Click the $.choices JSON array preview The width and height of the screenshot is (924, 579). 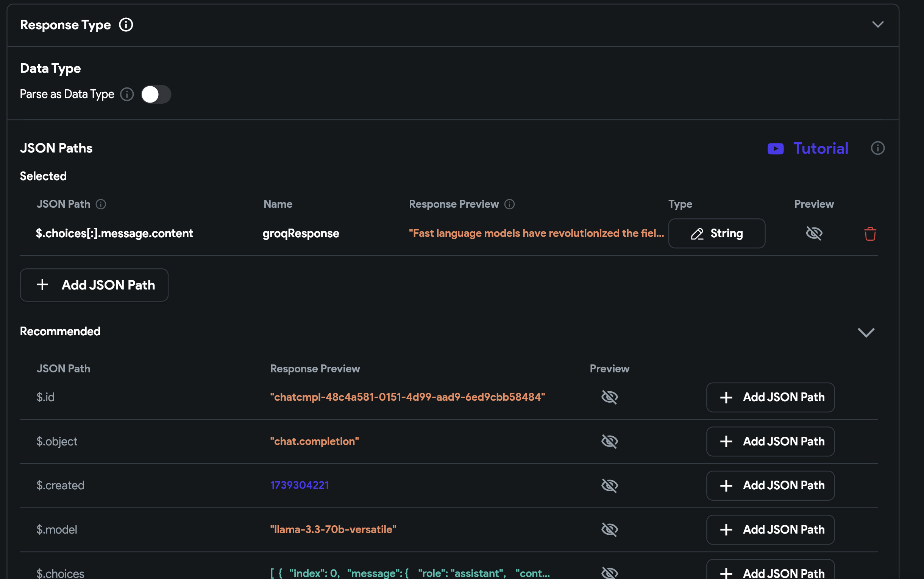(410, 573)
